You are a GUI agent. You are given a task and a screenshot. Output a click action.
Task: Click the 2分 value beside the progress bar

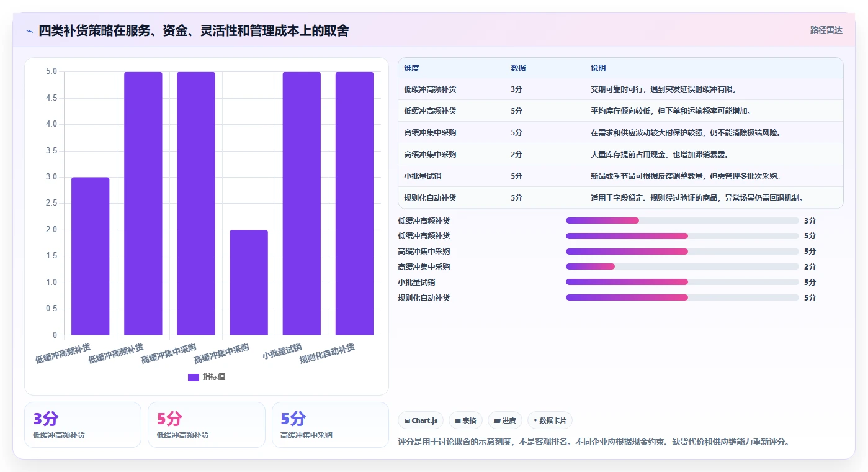[x=810, y=267]
